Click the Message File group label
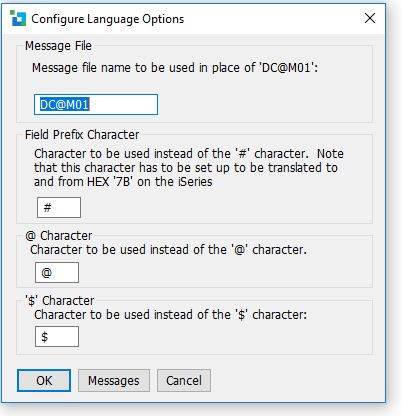The height and width of the screenshot is (416, 402). click(x=58, y=46)
